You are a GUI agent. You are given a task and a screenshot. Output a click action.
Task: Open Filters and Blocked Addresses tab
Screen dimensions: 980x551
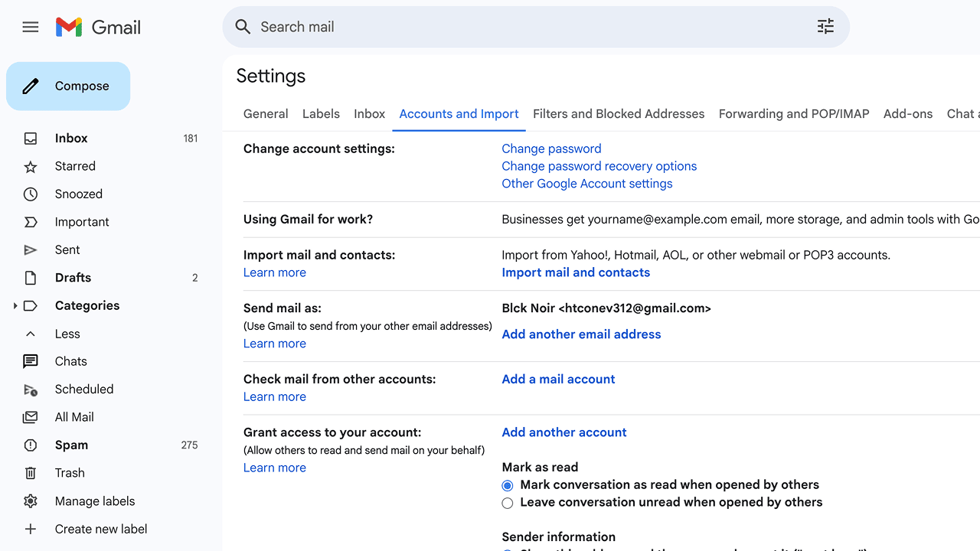[619, 114]
